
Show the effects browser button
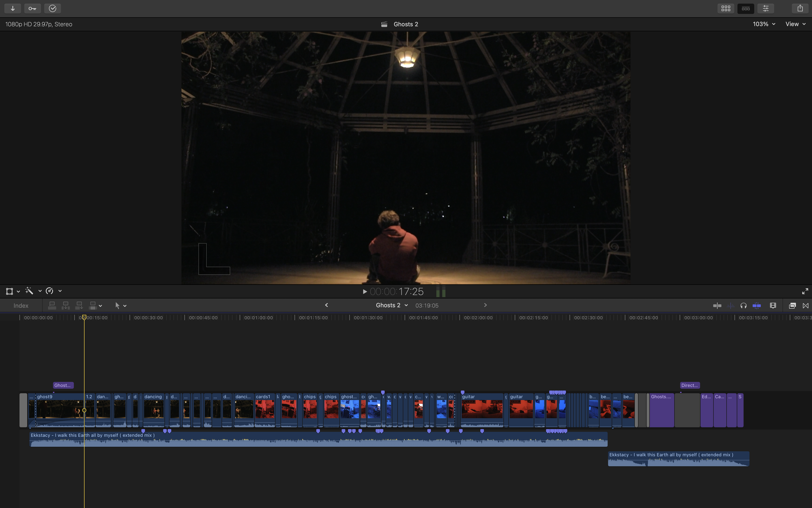(x=793, y=305)
